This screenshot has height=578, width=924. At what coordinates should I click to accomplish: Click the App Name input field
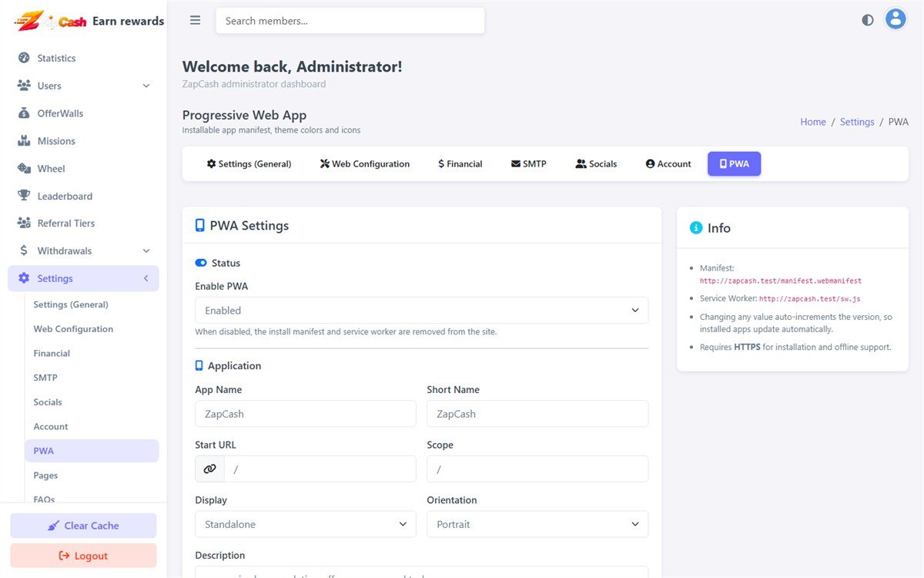click(305, 414)
